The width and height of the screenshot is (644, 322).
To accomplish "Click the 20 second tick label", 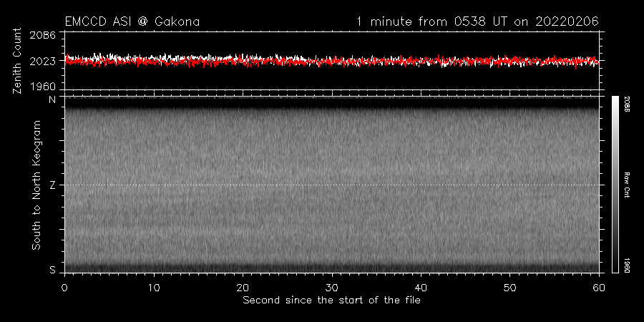I will point(243,287).
